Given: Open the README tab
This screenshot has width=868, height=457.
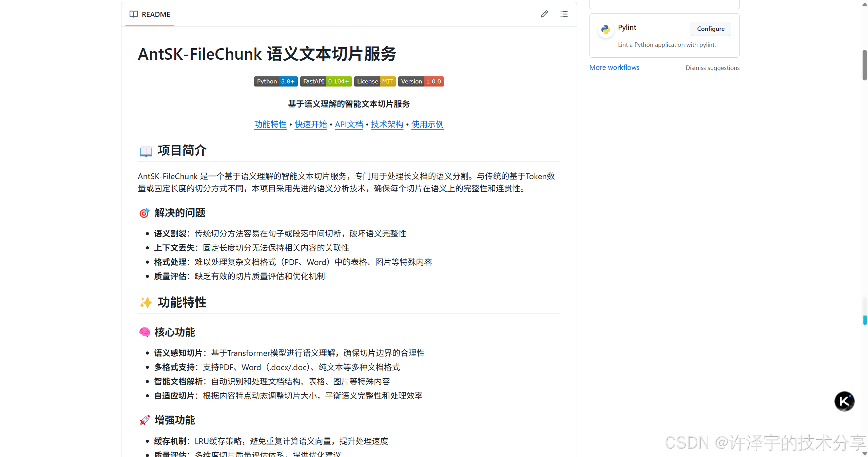Looking at the screenshot, I should (150, 14).
